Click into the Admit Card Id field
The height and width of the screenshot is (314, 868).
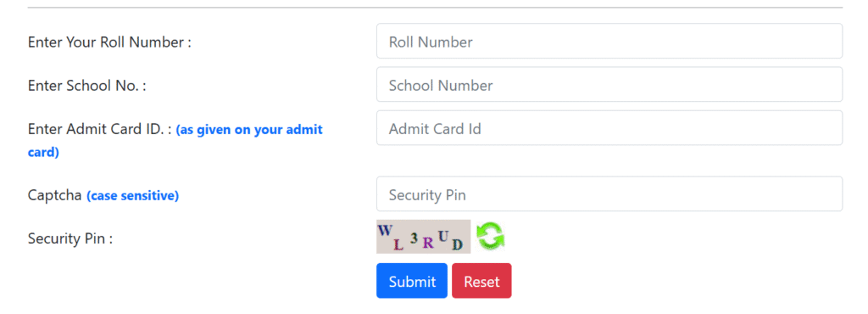[609, 128]
